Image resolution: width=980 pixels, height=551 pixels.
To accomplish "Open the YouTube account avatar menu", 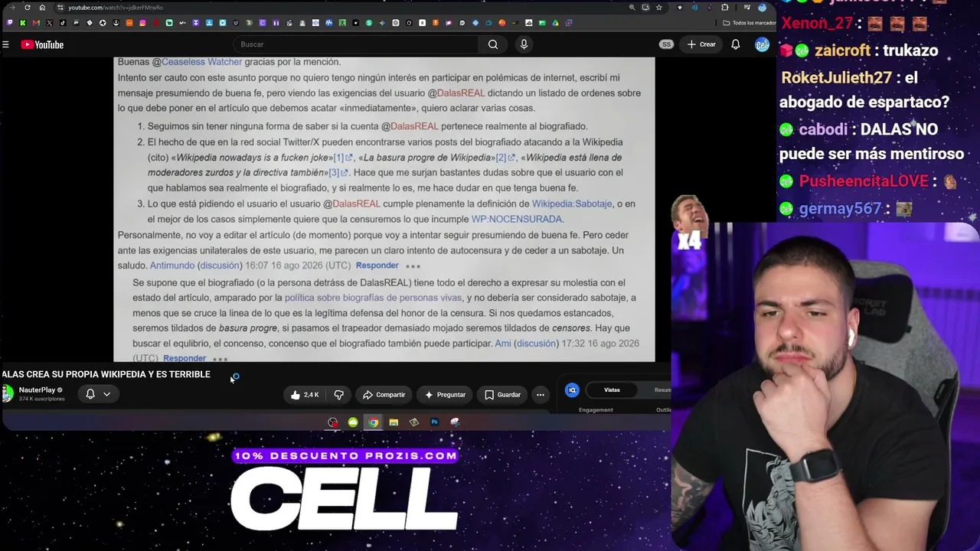I will [x=762, y=44].
